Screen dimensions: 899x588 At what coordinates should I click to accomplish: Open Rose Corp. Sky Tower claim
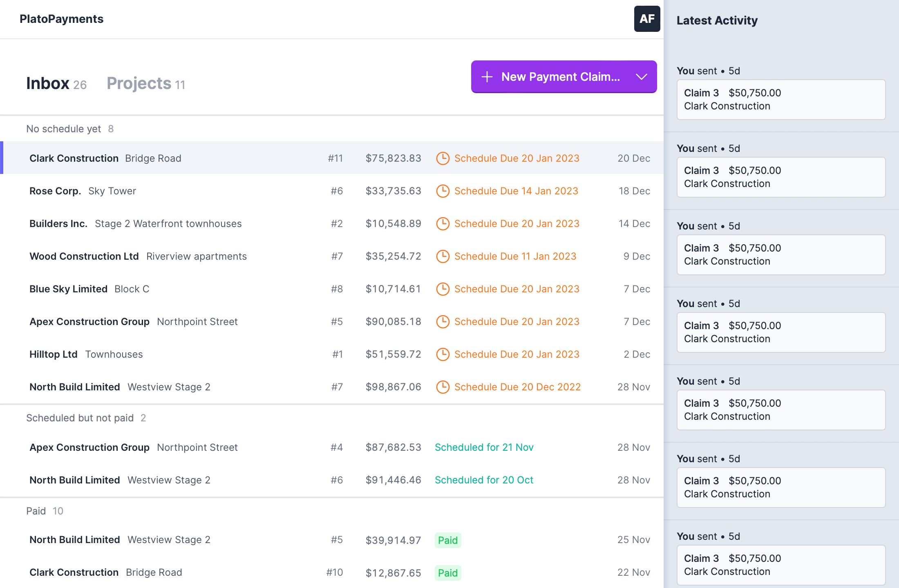[332, 191]
